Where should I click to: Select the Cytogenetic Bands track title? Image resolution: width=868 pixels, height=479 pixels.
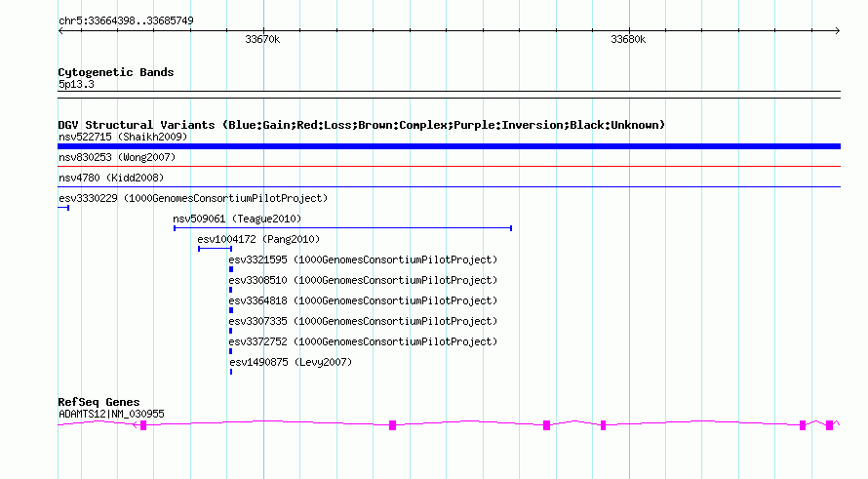(116, 72)
